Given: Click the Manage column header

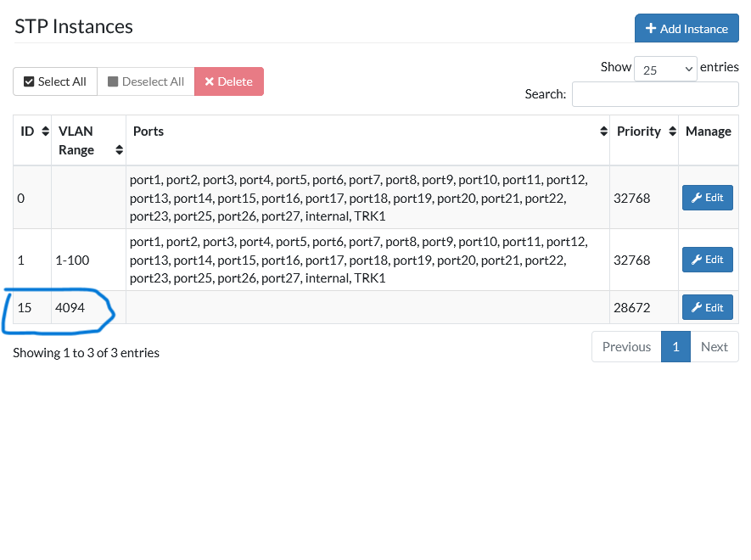Looking at the screenshot, I should click(x=708, y=132).
